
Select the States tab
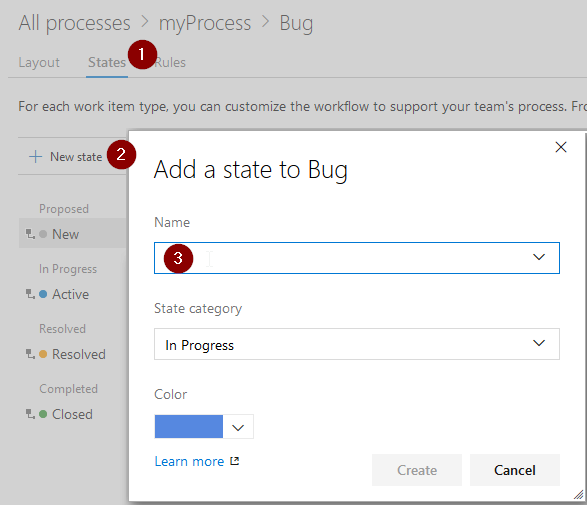107,62
